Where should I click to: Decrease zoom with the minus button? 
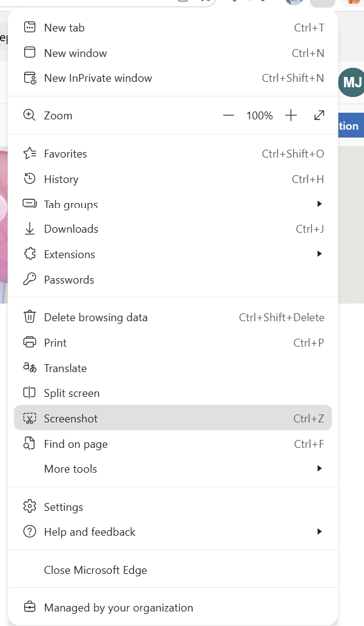[x=229, y=115]
